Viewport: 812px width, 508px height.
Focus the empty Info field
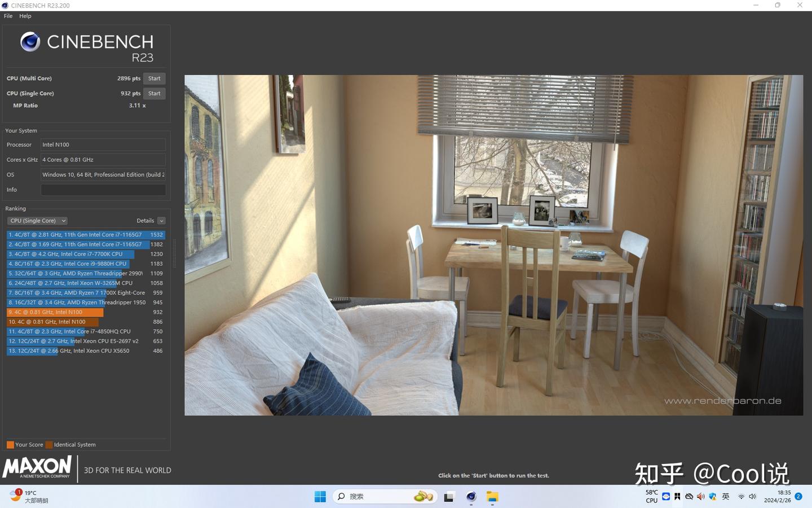pos(103,190)
